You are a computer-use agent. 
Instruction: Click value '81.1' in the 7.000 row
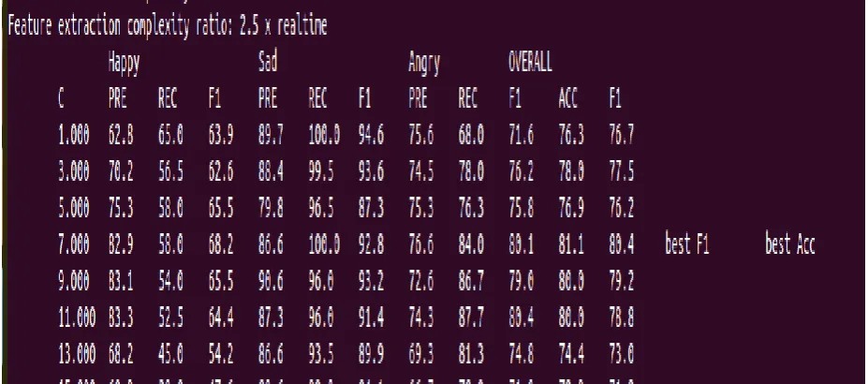pos(571,244)
